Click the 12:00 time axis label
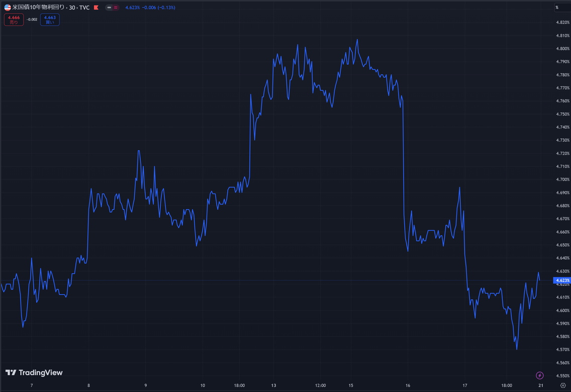This screenshot has height=392, width=571. point(321,385)
